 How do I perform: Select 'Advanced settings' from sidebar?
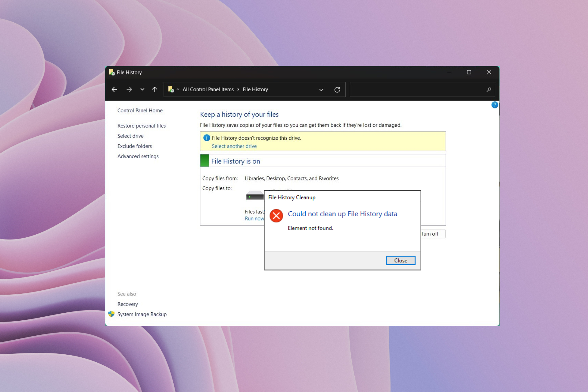coord(138,156)
